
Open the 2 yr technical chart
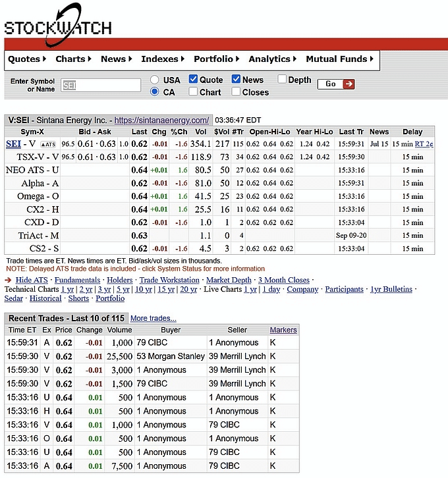tap(86, 289)
